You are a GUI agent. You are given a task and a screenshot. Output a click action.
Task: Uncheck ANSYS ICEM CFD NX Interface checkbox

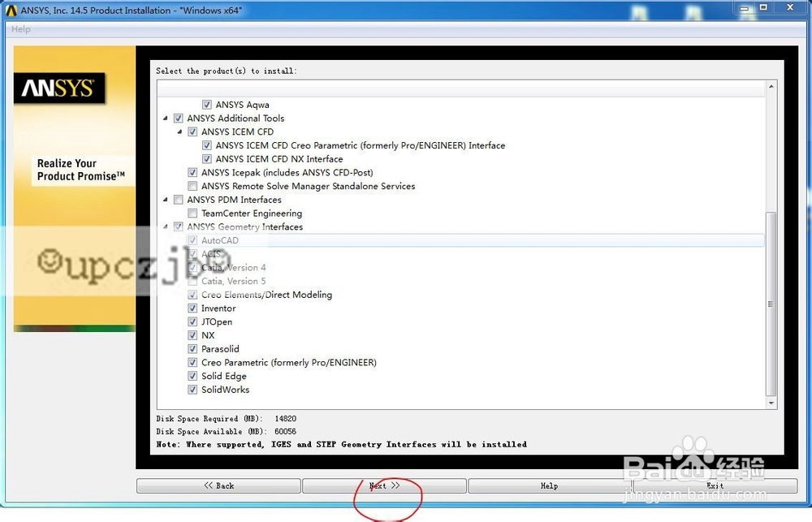(x=206, y=159)
